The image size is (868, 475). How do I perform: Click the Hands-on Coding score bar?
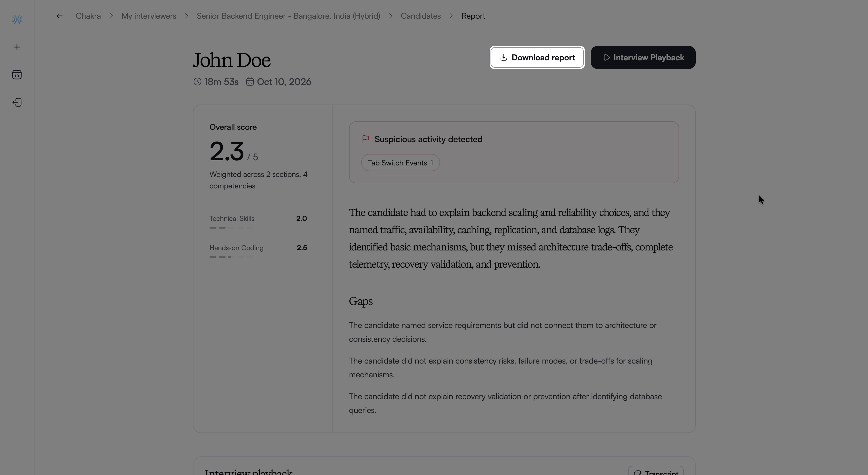[231, 257]
